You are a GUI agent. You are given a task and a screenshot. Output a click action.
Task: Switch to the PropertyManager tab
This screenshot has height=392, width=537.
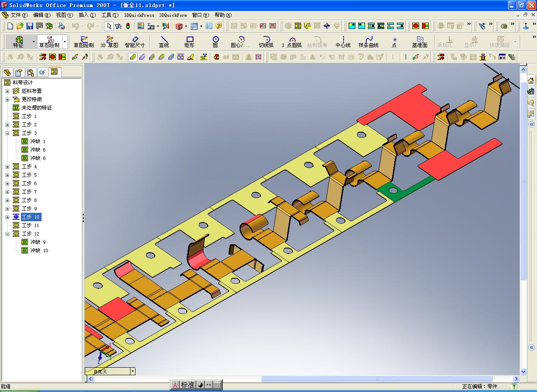(19, 73)
